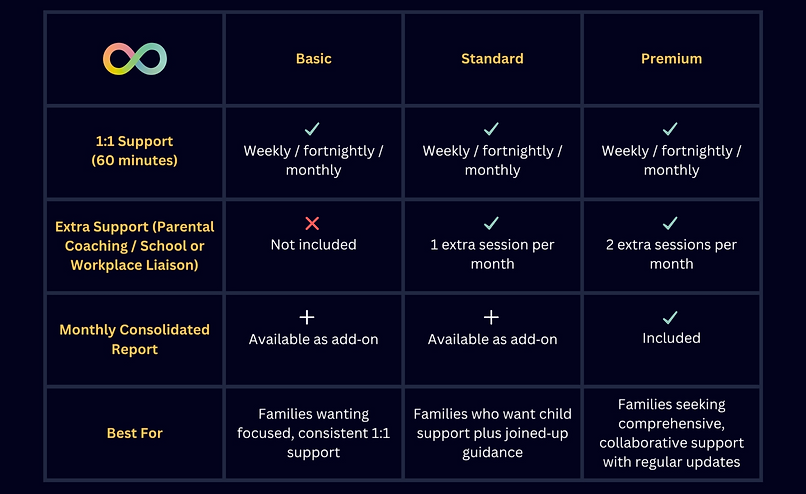Click the plus icon under Basic Monthly Report
Viewport: 806px width, 494px height.
[x=307, y=317]
